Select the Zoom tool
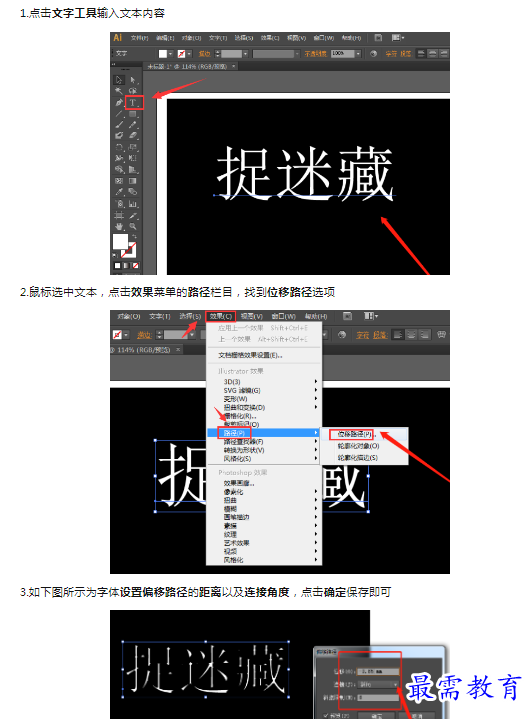The height and width of the screenshot is (719, 530). click(x=133, y=227)
